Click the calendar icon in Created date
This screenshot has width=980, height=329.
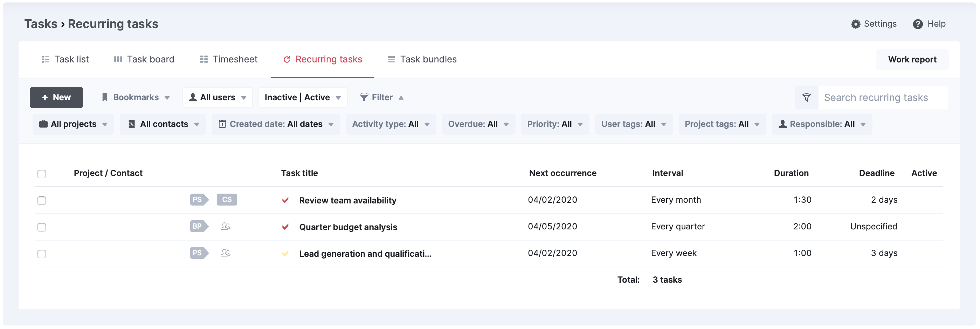point(222,124)
